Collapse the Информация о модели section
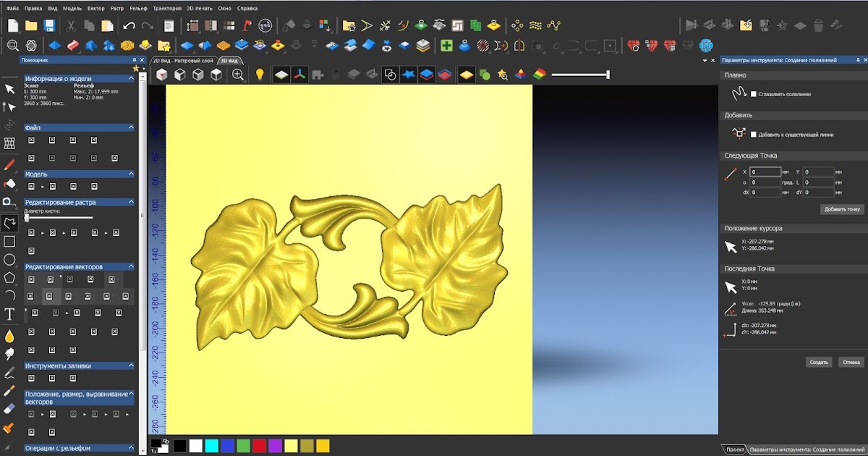This screenshot has width=868, height=456. pyautogui.click(x=131, y=79)
